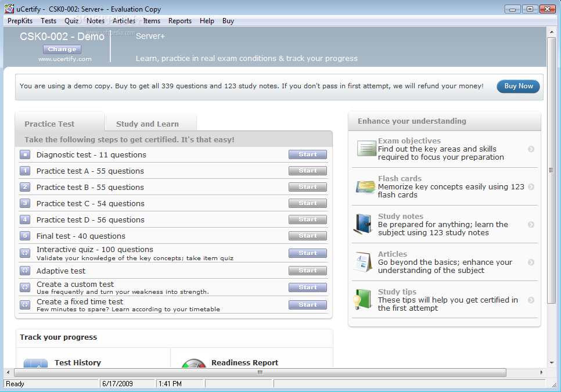Open the PrepKits menu

(20, 21)
